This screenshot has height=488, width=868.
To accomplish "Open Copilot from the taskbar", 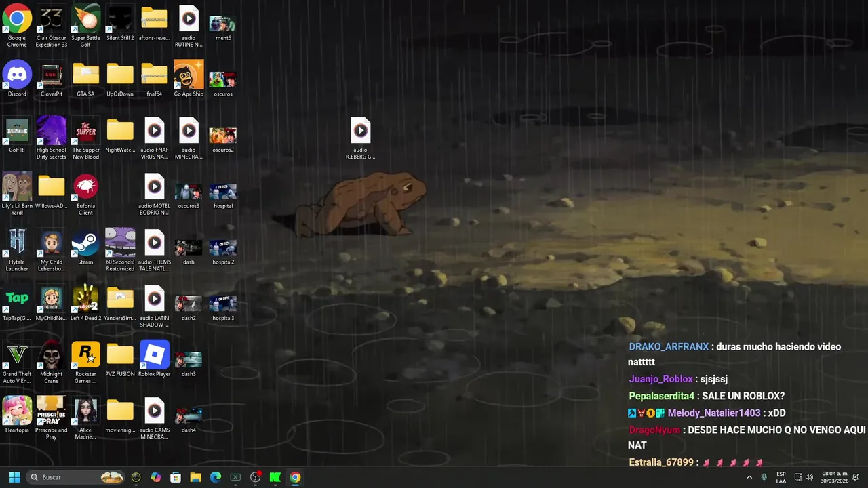I will (x=156, y=477).
